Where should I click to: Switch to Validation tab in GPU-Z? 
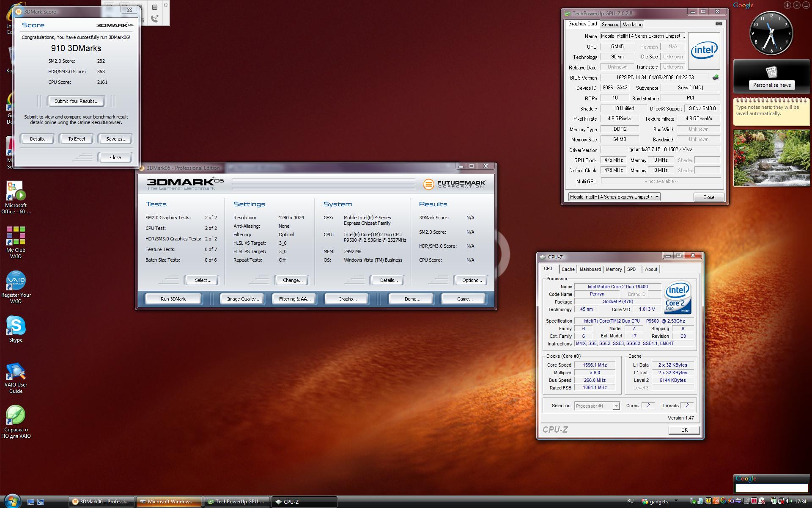632,25
